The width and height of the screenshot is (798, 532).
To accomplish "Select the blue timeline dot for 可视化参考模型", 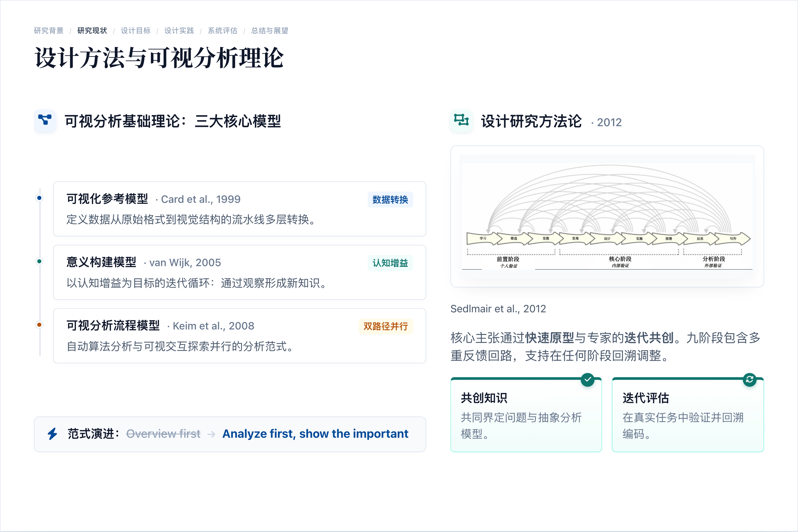I will pos(39,198).
